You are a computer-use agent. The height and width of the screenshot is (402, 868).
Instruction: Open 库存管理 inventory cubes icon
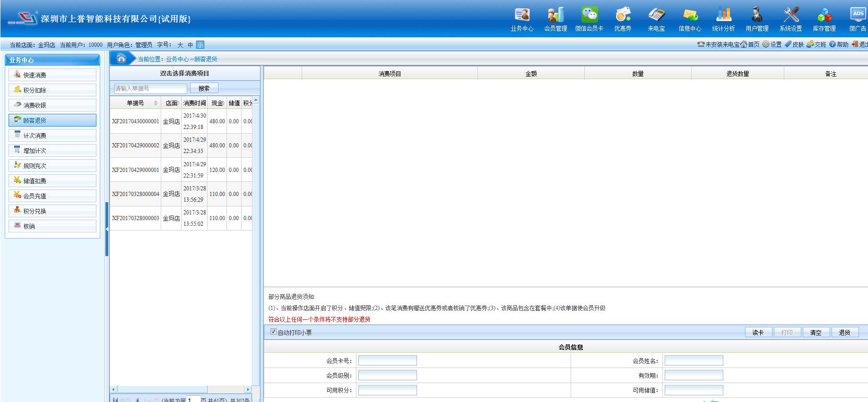824,16
